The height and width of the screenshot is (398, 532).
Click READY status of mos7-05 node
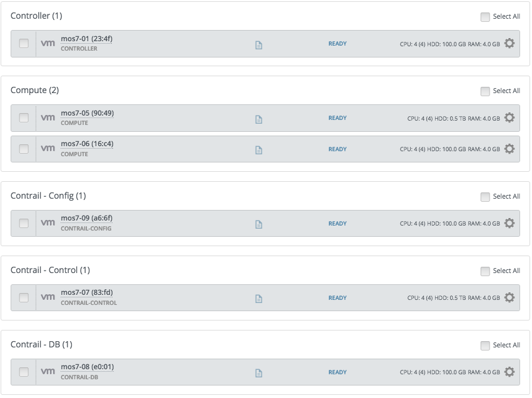click(x=337, y=118)
